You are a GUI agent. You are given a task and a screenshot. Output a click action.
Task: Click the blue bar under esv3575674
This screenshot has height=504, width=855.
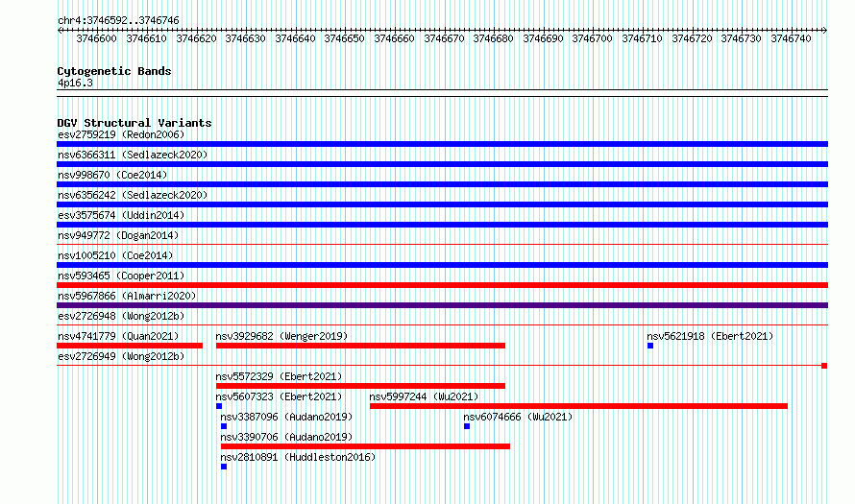click(x=442, y=225)
